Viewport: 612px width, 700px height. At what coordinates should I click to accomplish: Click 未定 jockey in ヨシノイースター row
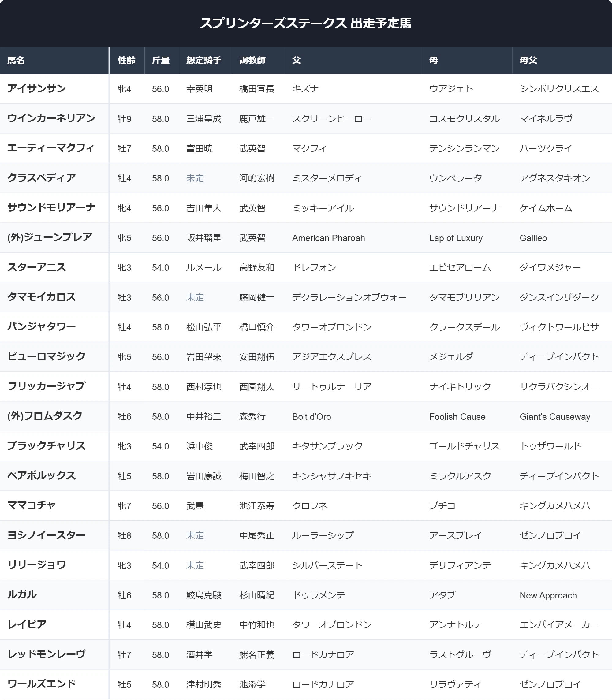coord(195,535)
